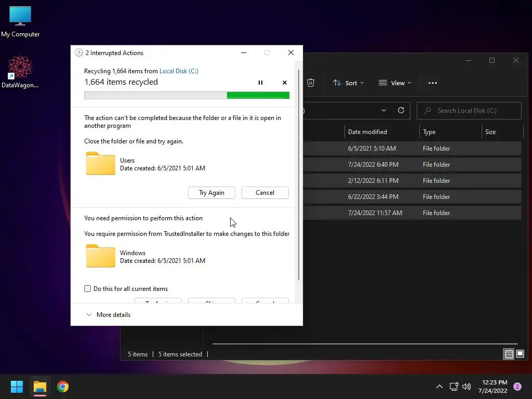
Task: Open the See more ellipsis menu
Action: [x=433, y=83]
